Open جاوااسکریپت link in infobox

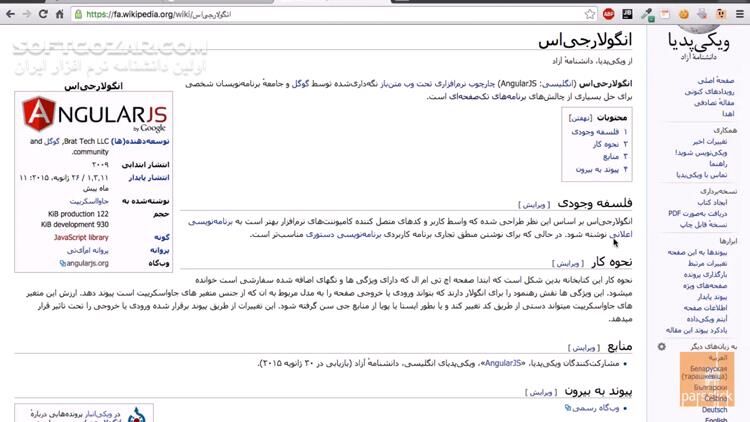(x=89, y=201)
